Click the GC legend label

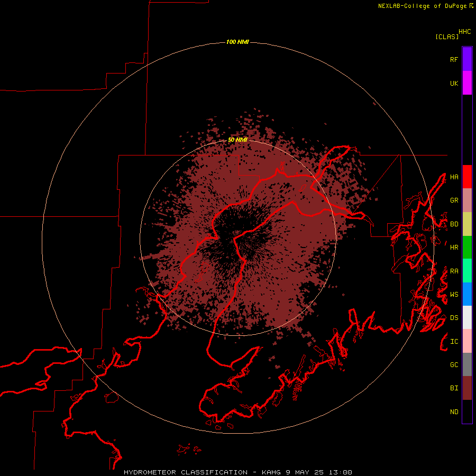[x=454, y=365]
